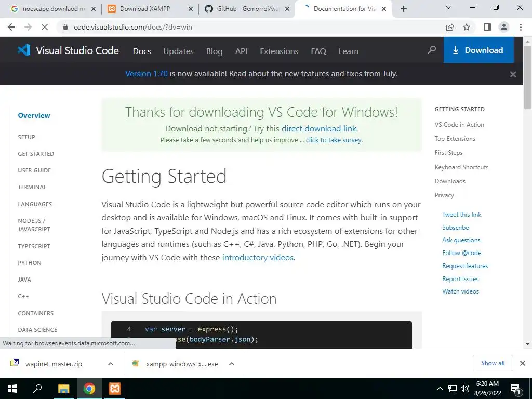
Task: Open the Learn navigation item
Action: click(x=349, y=51)
